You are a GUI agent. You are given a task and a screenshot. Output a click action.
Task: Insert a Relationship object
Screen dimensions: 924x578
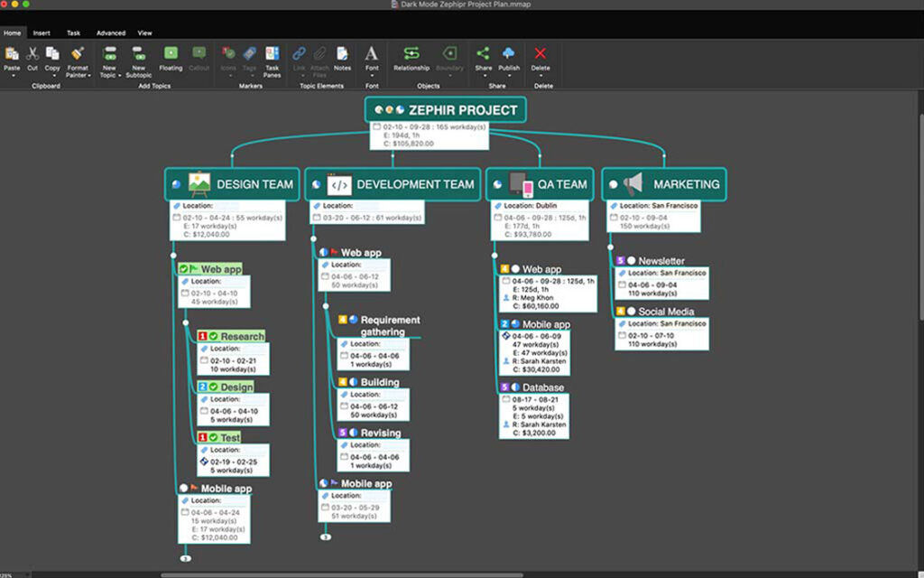pyautogui.click(x=411, y=55)
